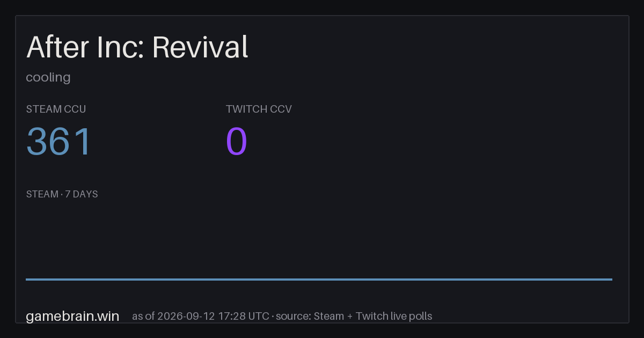
Task: Click the word "Steam" in the footer source
Action: pyautogui.click(x=328, y=316)
